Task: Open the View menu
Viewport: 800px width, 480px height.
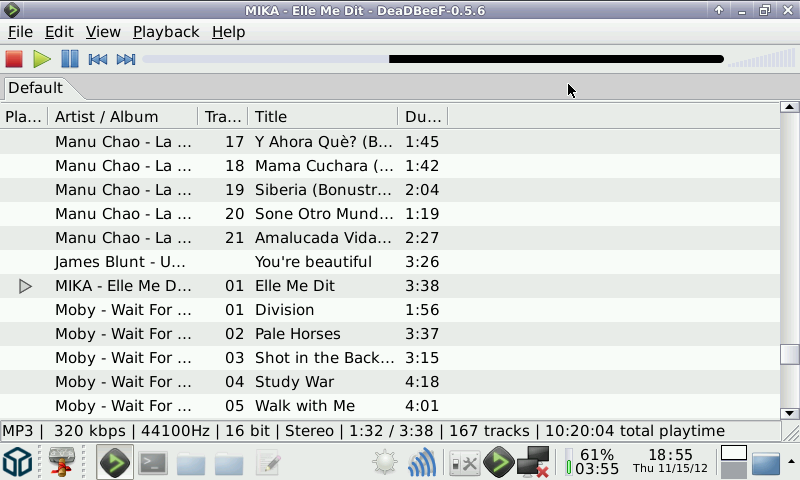Action: click(x=103, y=32)
